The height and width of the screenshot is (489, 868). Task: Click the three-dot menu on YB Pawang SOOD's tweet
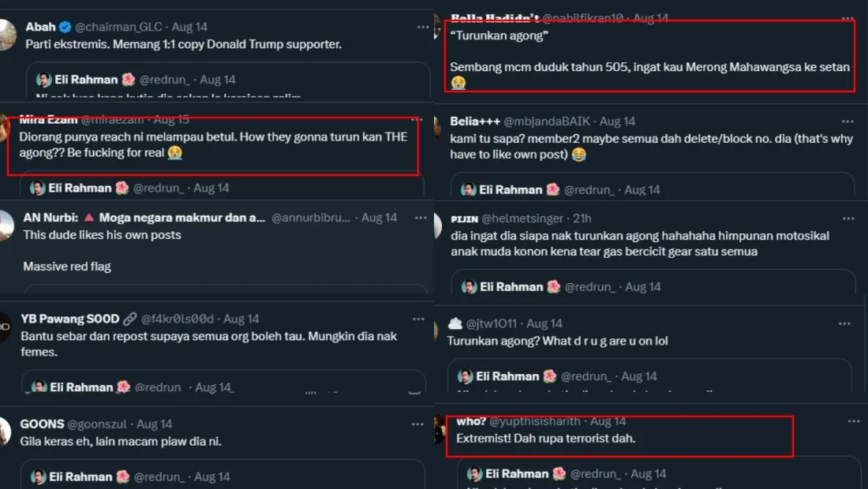417,319
